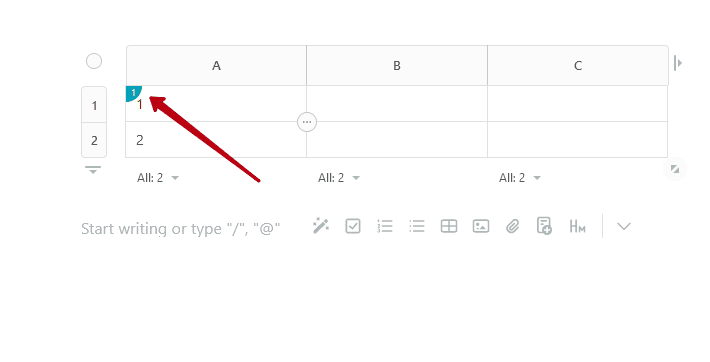
Task: Attach a file with paperclip icon
Action: coord(513,226)
